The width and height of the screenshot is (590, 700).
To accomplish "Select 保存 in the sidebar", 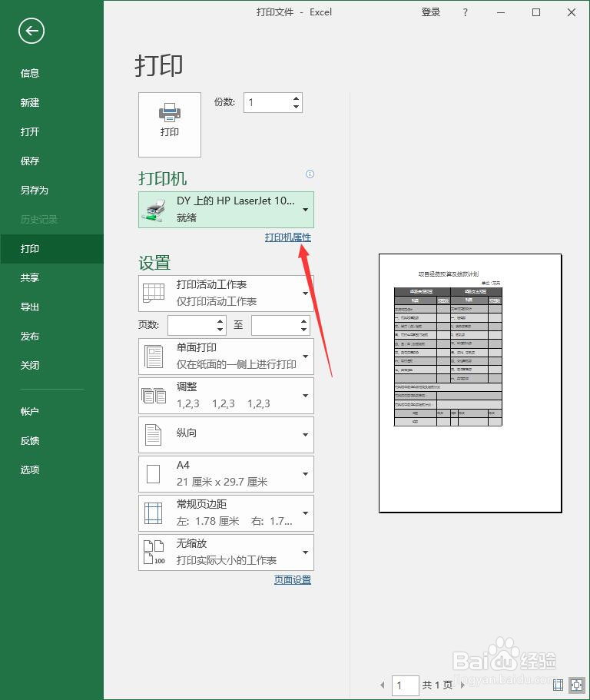I will (x=30, y=161).
